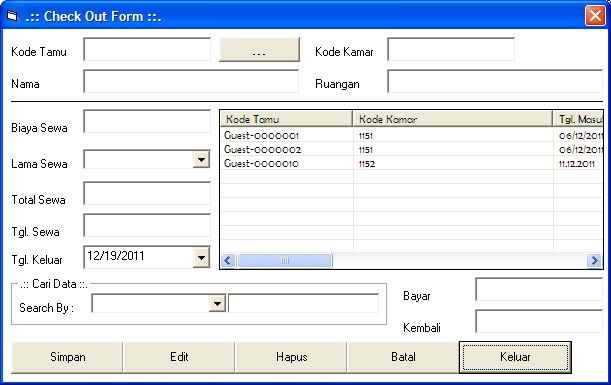The height and width of the screenshot is (385, 611).
Task: Focus the Nama text box
Action: (x=191, y=81)
